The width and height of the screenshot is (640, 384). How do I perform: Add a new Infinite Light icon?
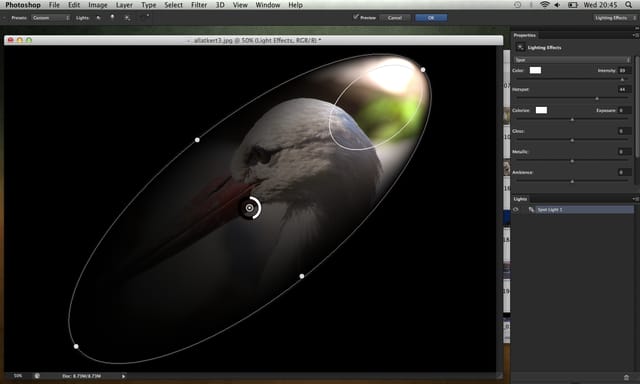click(x=127, y=18)
